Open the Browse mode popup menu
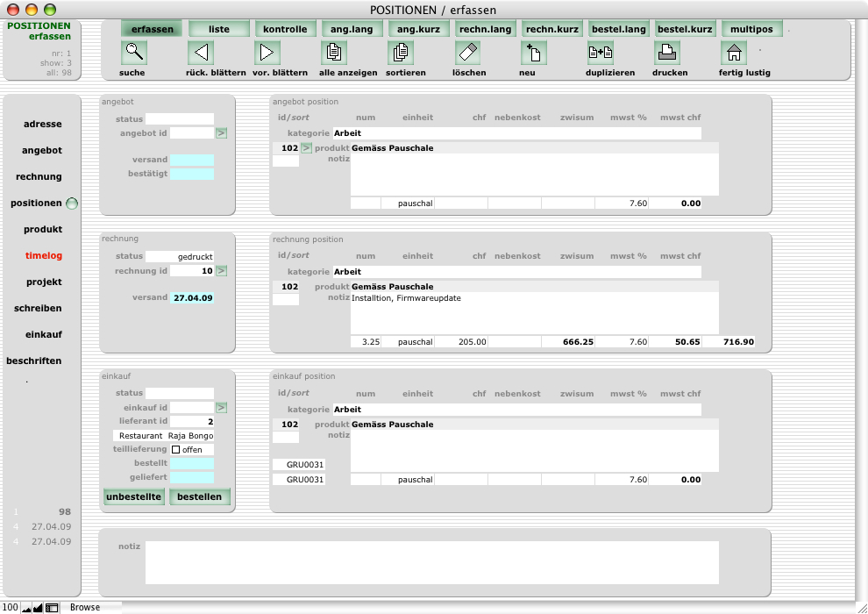 pos(86,607)
